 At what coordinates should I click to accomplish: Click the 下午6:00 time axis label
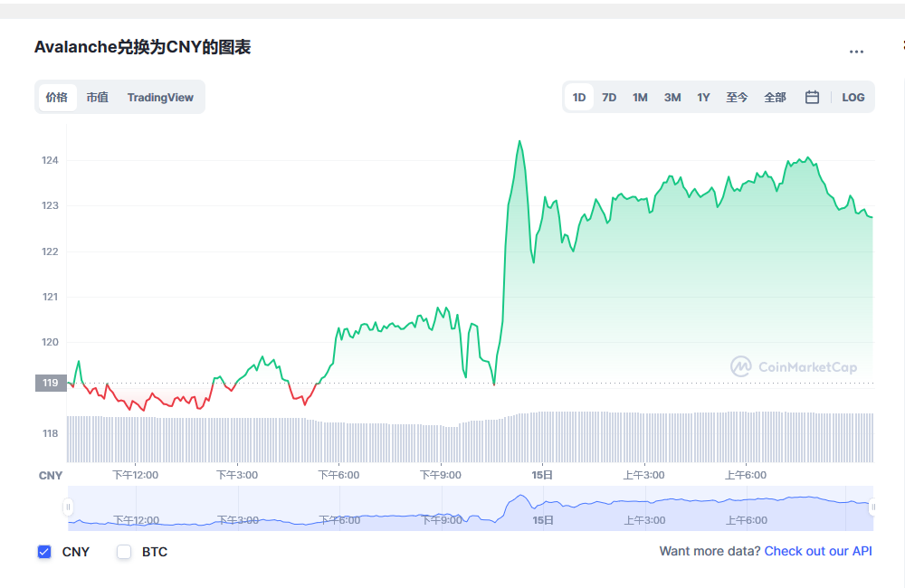338,475
